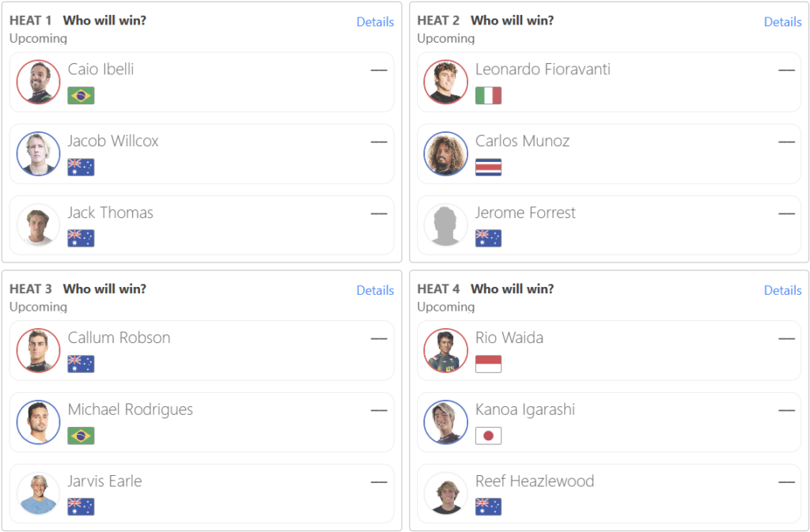This screenshot has width=810, height=532.
Task: Choose Kanoa Igarashi's name in Heat 4
Action: 524,409
